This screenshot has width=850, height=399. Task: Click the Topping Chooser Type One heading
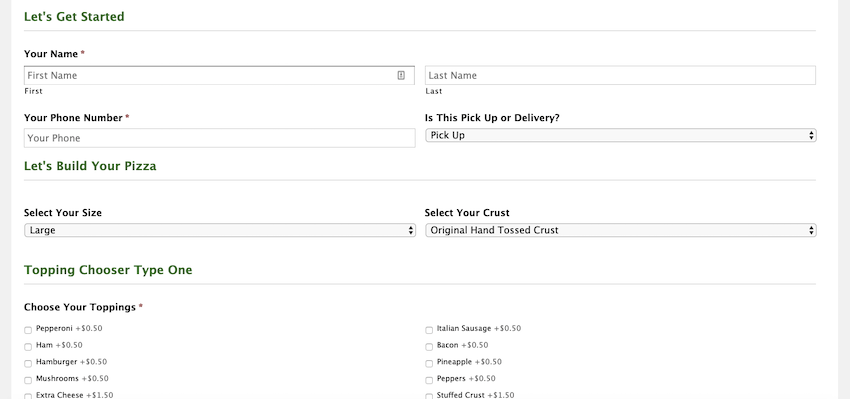click(108, 270)
